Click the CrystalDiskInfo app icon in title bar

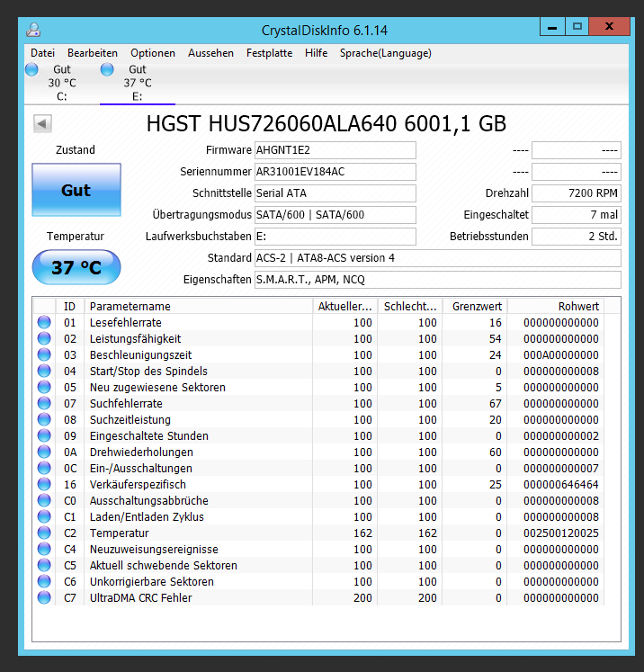[x=33, y=30]
